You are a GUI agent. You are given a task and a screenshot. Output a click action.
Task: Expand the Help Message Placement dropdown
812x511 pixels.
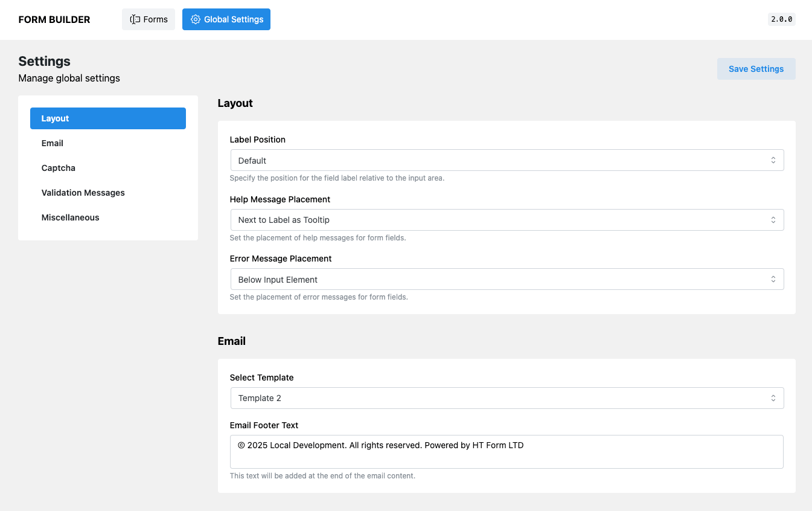tap(506, 220)
